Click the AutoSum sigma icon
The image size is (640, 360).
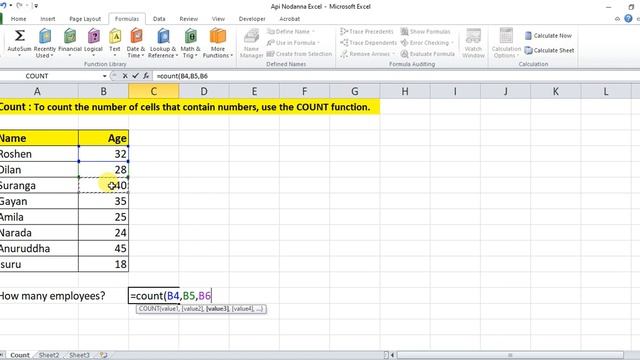[19, 36]
